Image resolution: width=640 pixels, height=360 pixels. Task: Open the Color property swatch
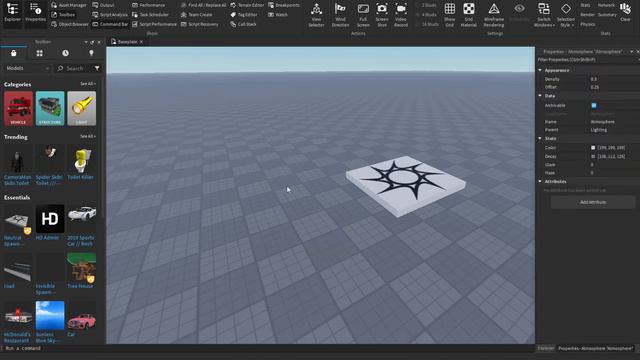tap(593, 148)
